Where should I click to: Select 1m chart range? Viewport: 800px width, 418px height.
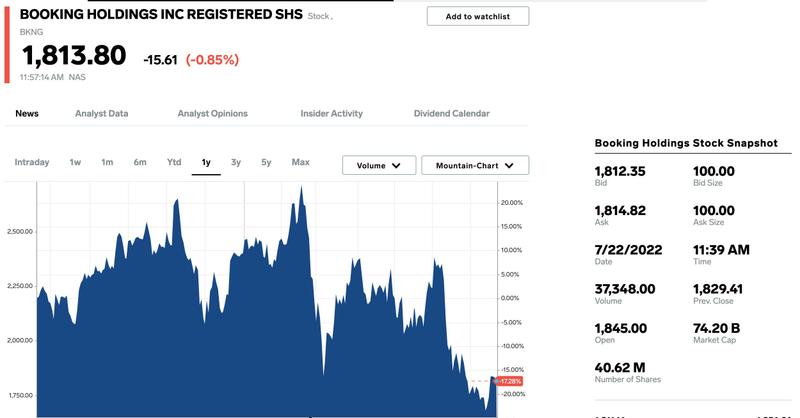[x=107, y=162]
